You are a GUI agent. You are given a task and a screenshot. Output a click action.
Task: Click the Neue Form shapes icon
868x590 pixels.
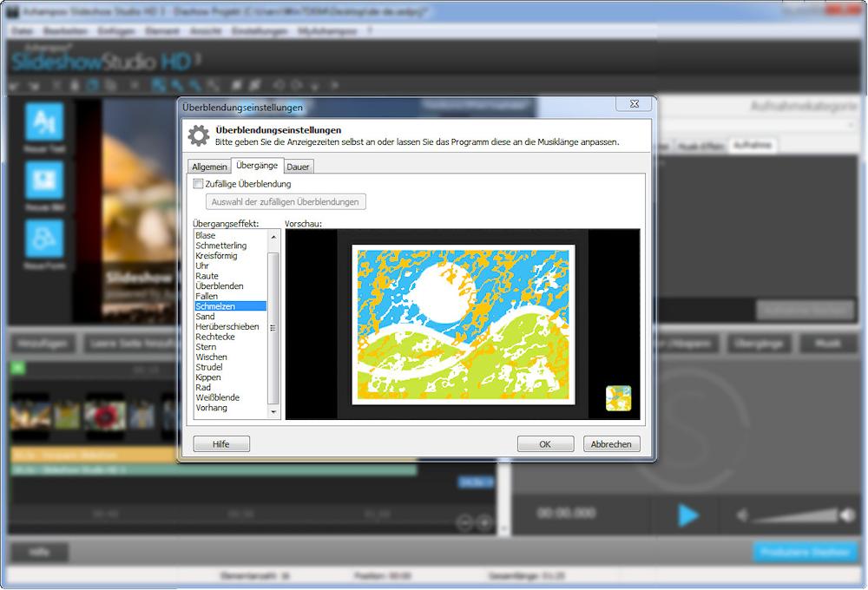point(44,239)
